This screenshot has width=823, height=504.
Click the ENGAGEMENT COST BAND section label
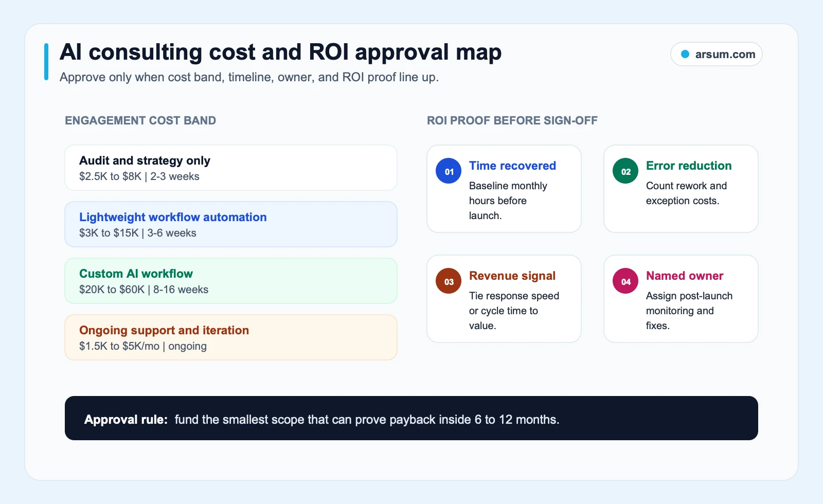click(x=140, y=120)
